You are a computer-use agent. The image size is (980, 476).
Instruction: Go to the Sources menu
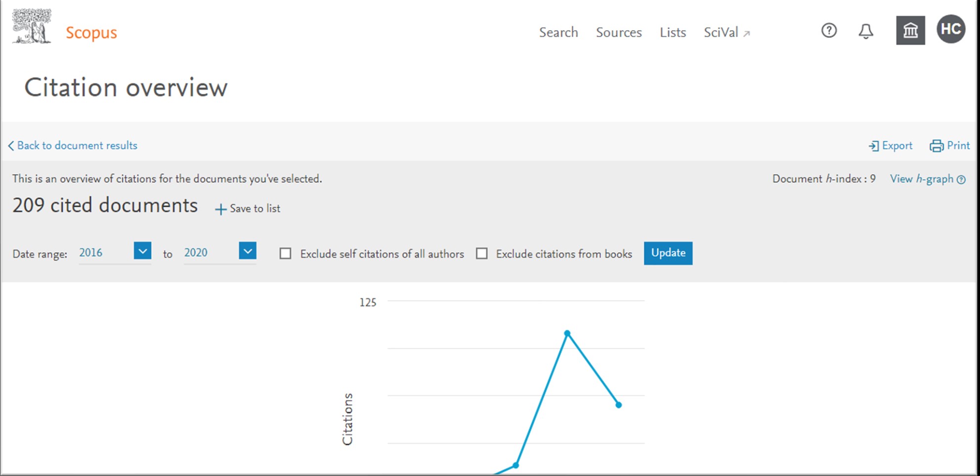pos(618,33)
